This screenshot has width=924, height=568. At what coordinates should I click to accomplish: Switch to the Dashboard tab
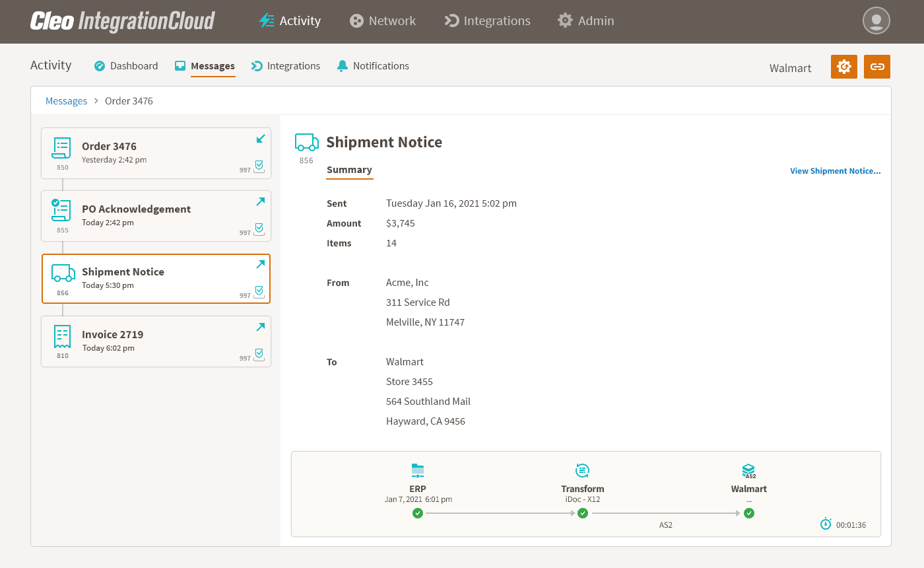126,66
